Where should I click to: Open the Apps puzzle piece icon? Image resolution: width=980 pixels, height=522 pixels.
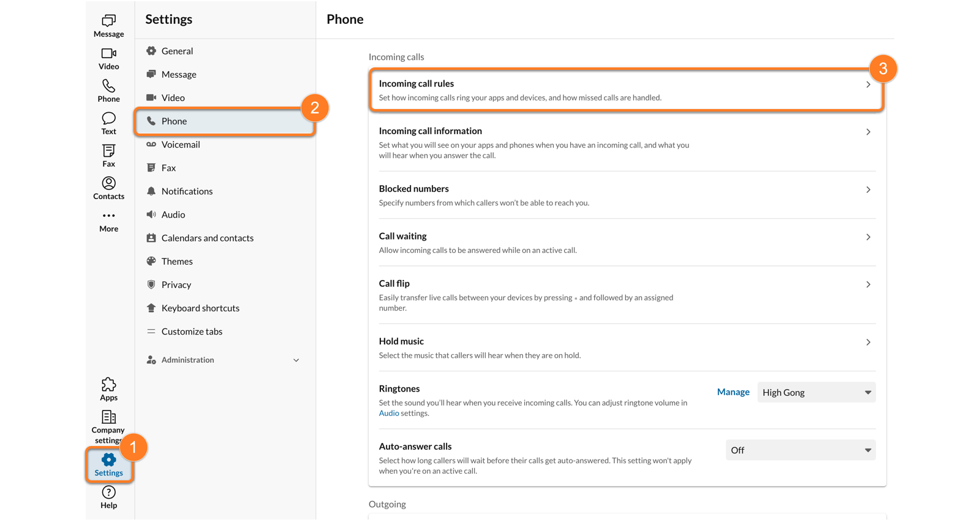[108, 385]
